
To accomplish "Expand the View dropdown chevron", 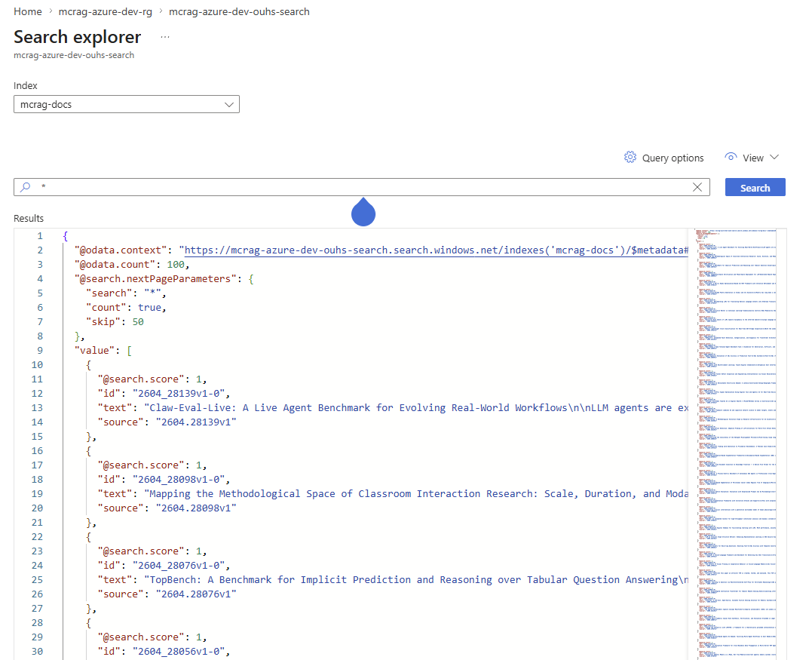I will point(774,158).
